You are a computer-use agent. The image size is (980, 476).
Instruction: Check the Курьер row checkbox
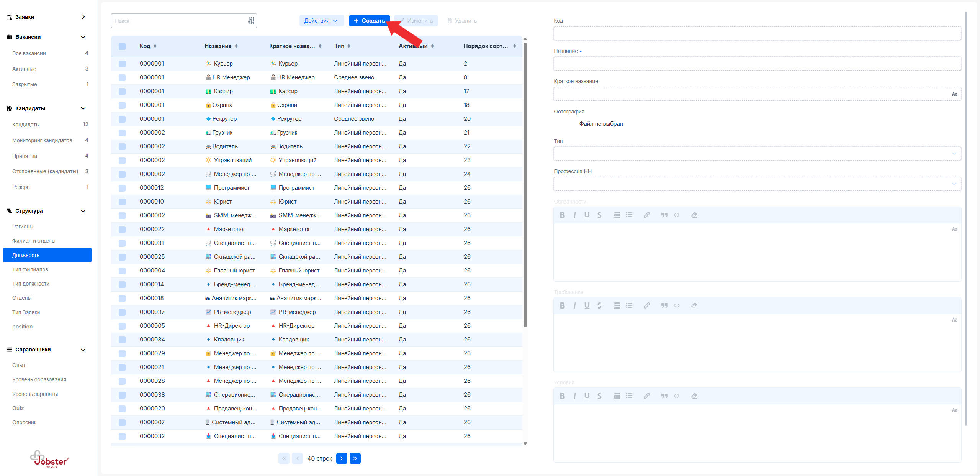coord(122,64)
